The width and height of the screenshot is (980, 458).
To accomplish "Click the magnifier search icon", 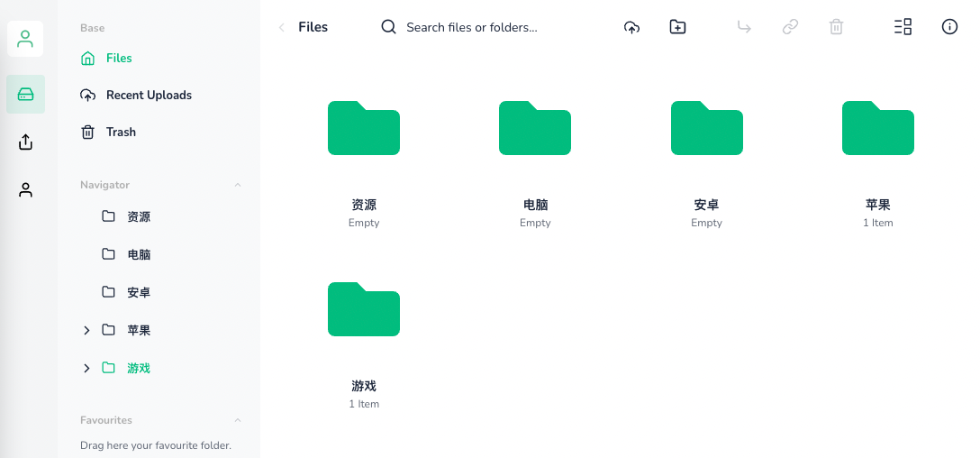I will [389, 27].
